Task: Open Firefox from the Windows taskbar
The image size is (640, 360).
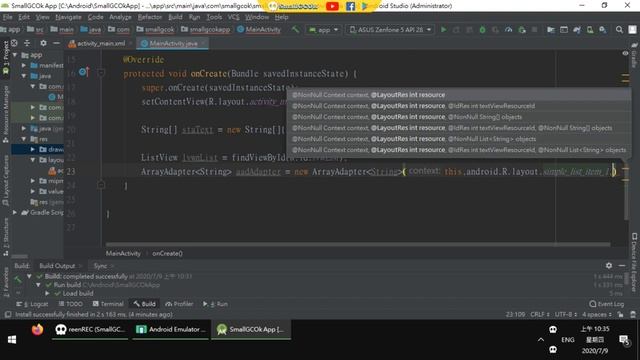Action: [x=37, y=329]
